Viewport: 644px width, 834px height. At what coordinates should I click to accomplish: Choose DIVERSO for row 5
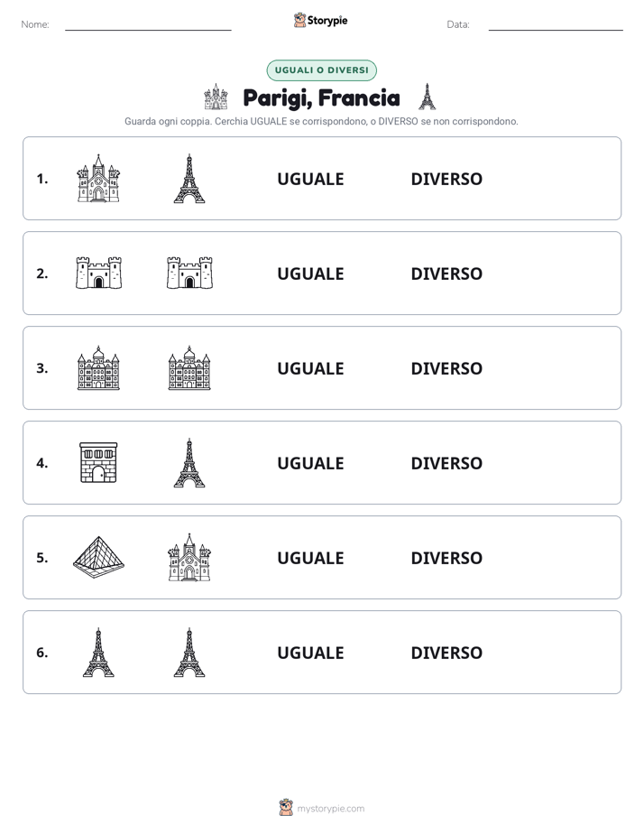tap(446, 558)
